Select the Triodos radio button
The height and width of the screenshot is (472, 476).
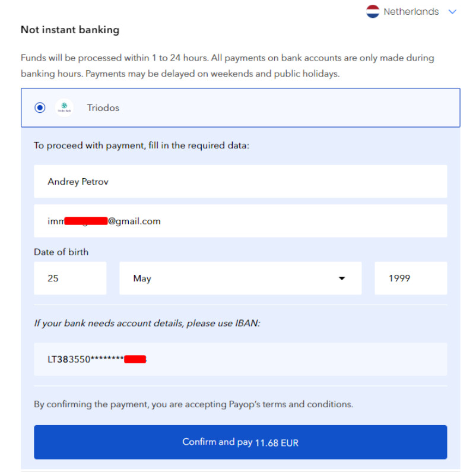[x=40, y=107]
